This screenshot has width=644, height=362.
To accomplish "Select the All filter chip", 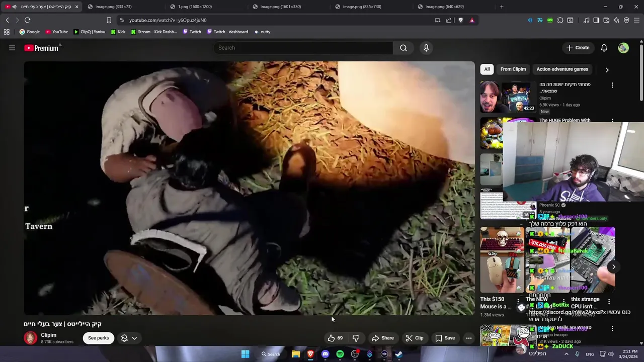I will tap(487, 69).
